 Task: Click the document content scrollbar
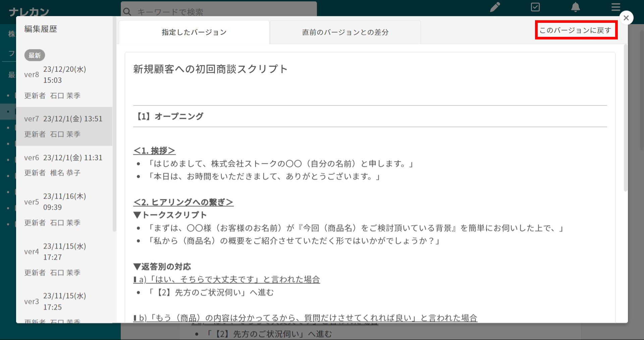pos(625,117)
